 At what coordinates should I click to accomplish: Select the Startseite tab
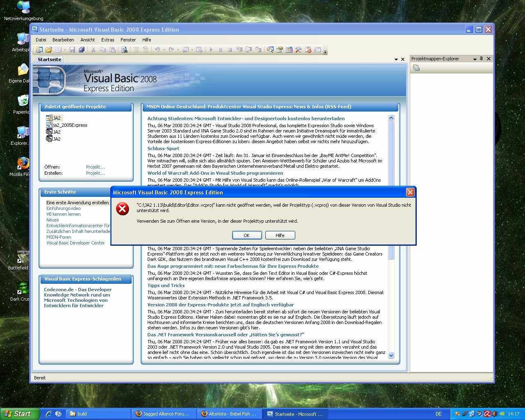[49, 59]
